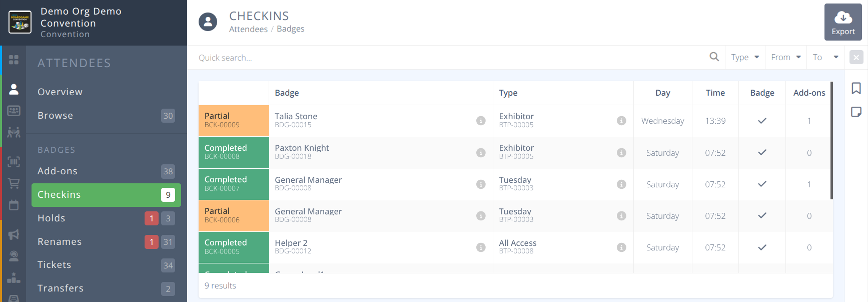This screenshot has width=868, height=302.
Task: Click the Badges breadcrumb link
Action: click(290, 29)
